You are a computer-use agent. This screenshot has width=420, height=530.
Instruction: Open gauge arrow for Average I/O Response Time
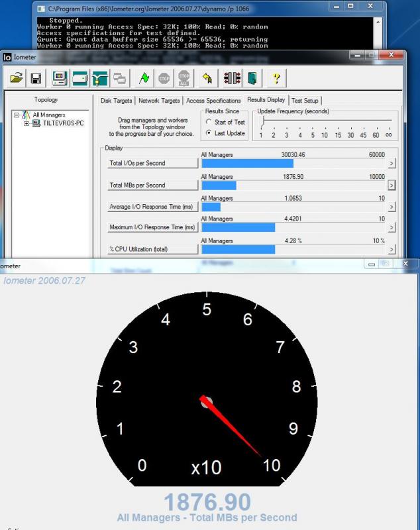pos(392,207)
